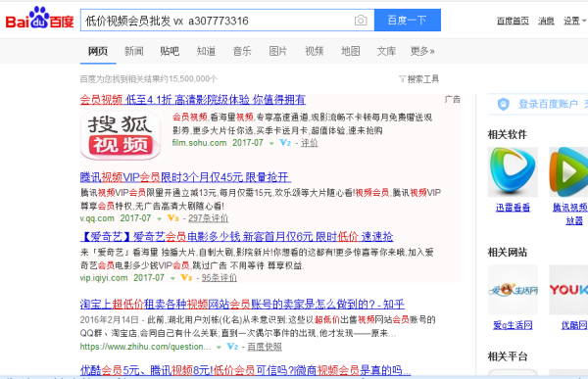Click https://www.zhihu.com/question... URL
This screenshot has width=588, height=379.
point(145,347)
